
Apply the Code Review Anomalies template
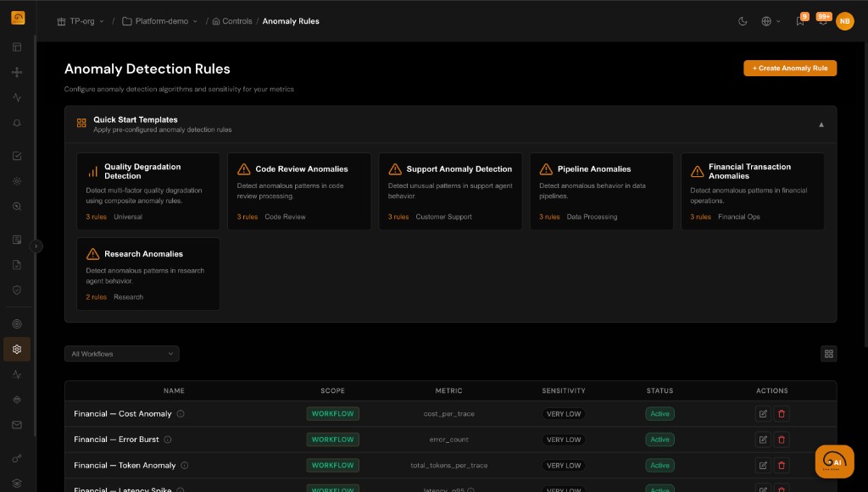point(299,191)
